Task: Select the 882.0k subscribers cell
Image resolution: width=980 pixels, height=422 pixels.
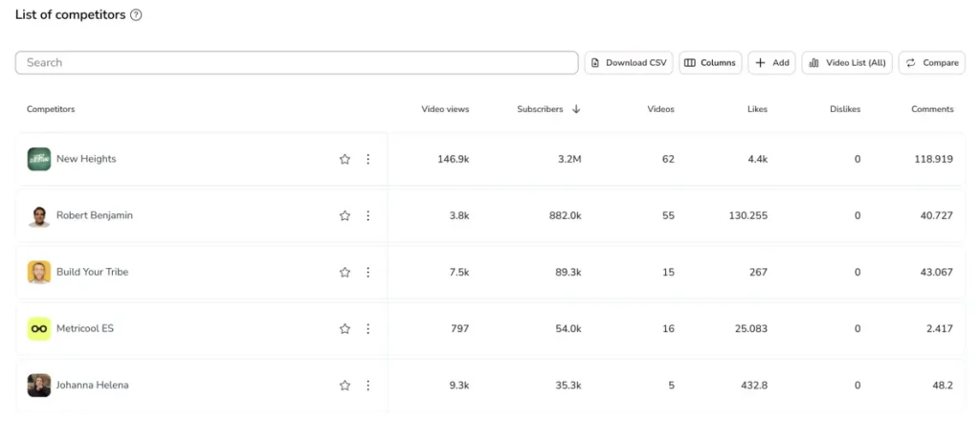Action: click(x=563, y=215)
